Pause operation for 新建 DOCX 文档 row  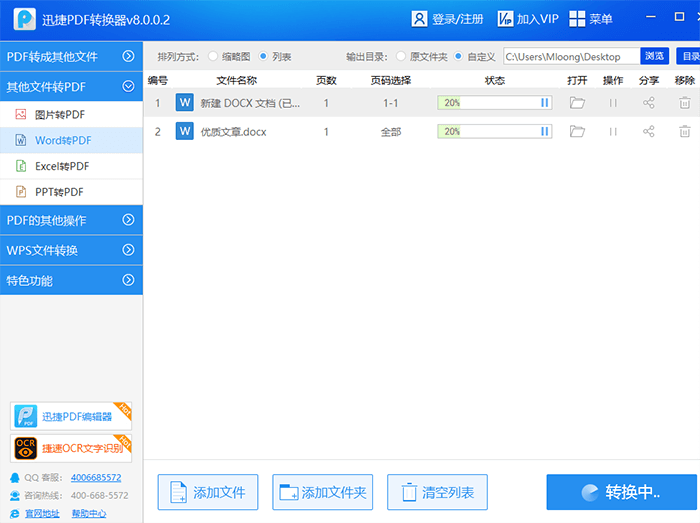(x=613, y=103)
